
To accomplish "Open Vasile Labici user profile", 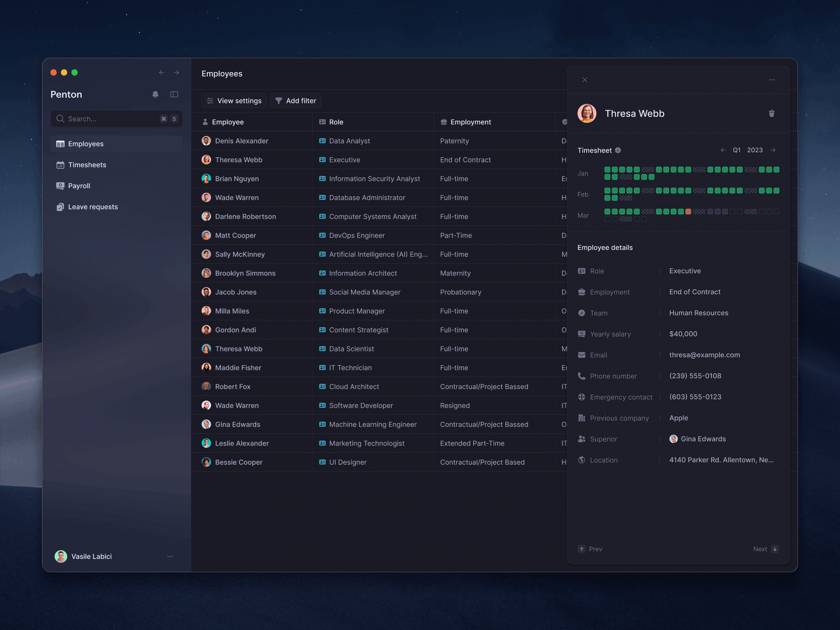I will [x=83, y=556].
